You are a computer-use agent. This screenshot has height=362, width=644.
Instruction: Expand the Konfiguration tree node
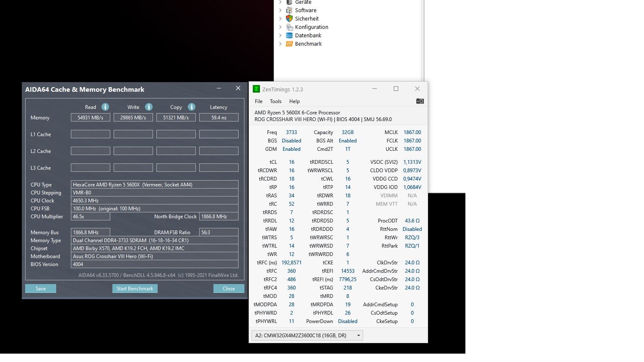[x=280, y=27]
